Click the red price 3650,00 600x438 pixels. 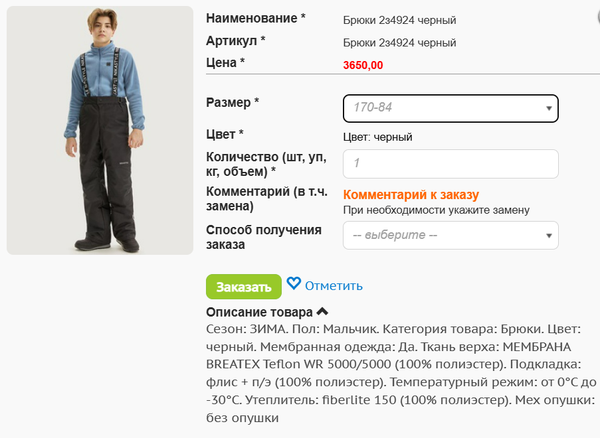tap(363, 64)
